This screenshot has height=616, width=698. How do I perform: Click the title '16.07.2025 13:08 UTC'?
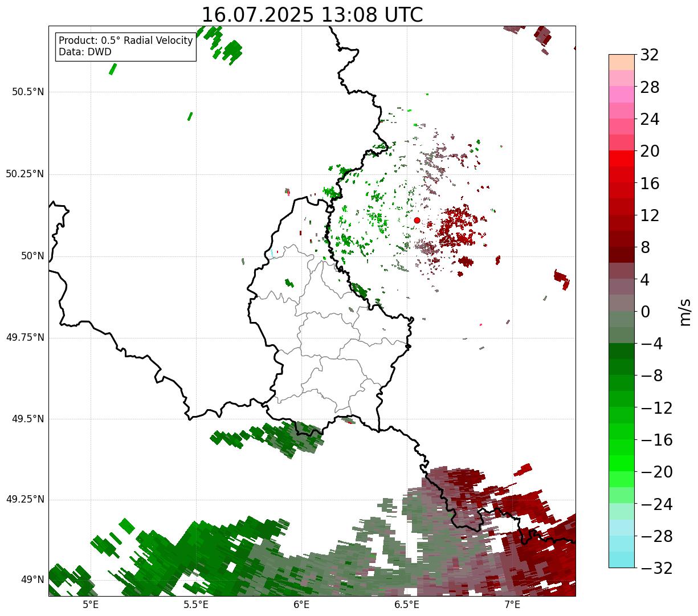312,15
